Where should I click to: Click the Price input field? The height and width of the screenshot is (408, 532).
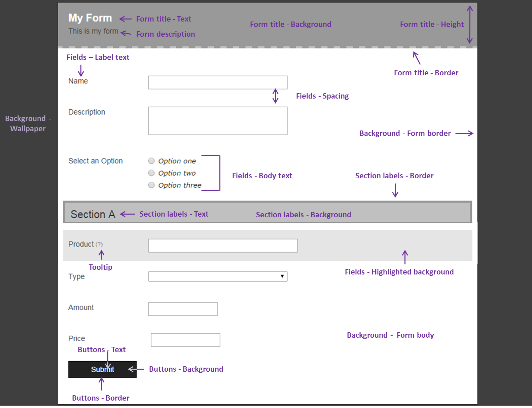(185, 340)
